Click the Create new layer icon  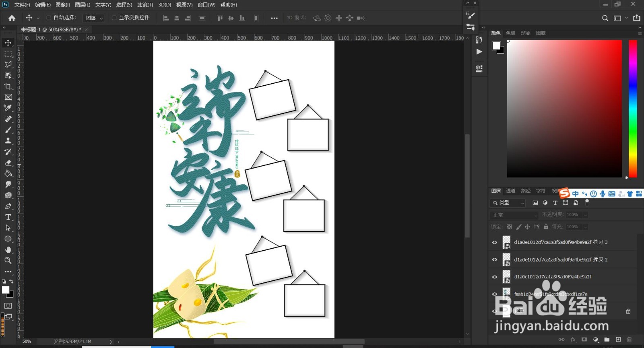tap(618, 340)
